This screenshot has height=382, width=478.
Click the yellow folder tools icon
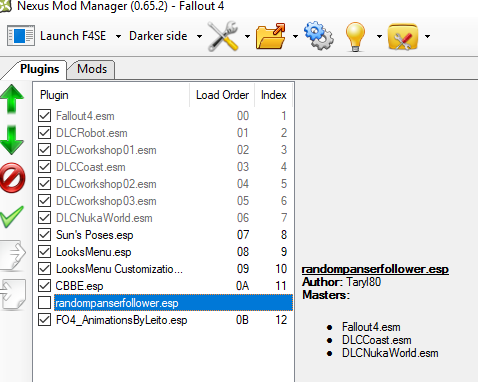(403, 36)
